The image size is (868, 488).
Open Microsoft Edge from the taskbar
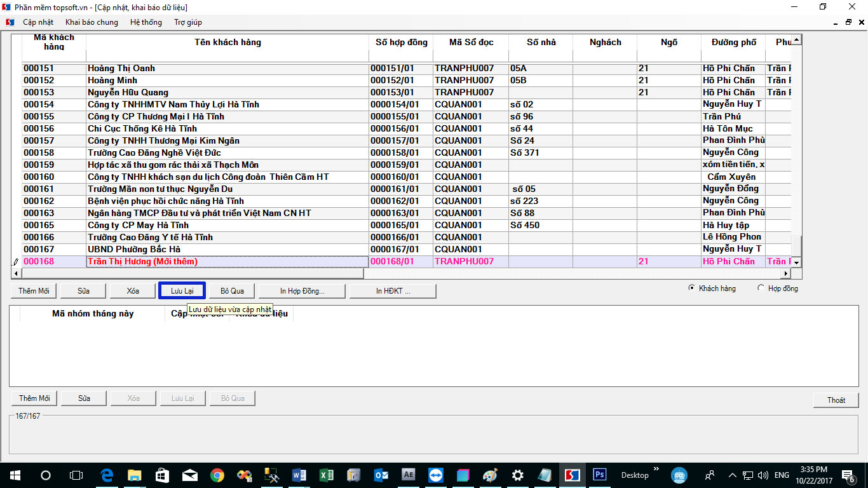coord(107,475)
